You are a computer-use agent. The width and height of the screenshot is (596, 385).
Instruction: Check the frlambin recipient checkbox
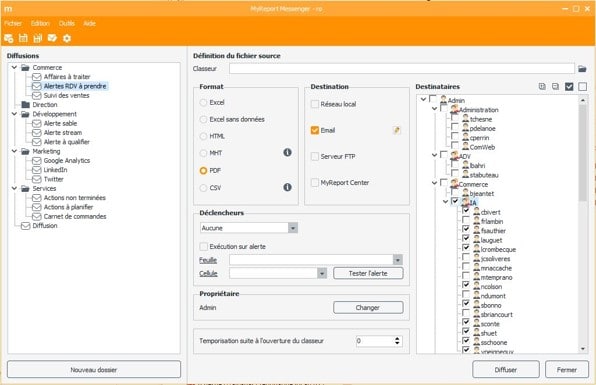[x=466, y=220]
